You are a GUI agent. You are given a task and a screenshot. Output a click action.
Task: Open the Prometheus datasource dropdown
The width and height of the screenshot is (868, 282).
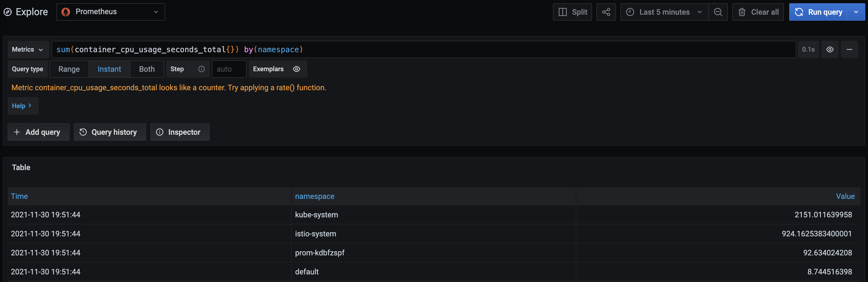(x=111, y=12)
